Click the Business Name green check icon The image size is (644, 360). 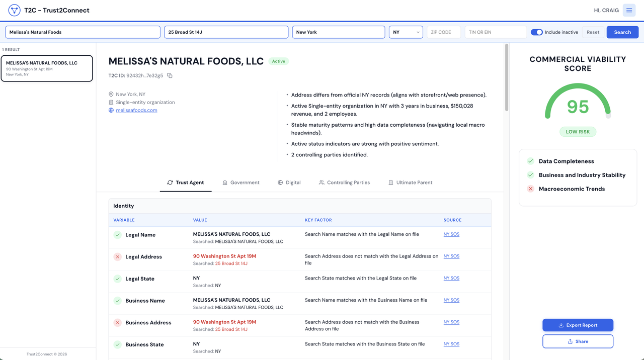(117, 301)
